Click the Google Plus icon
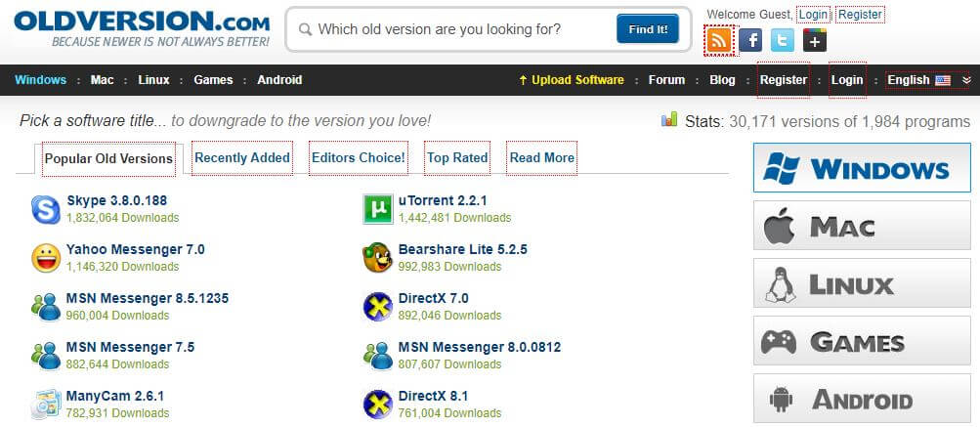Screen dimensions: 980x427 [815, 41]
